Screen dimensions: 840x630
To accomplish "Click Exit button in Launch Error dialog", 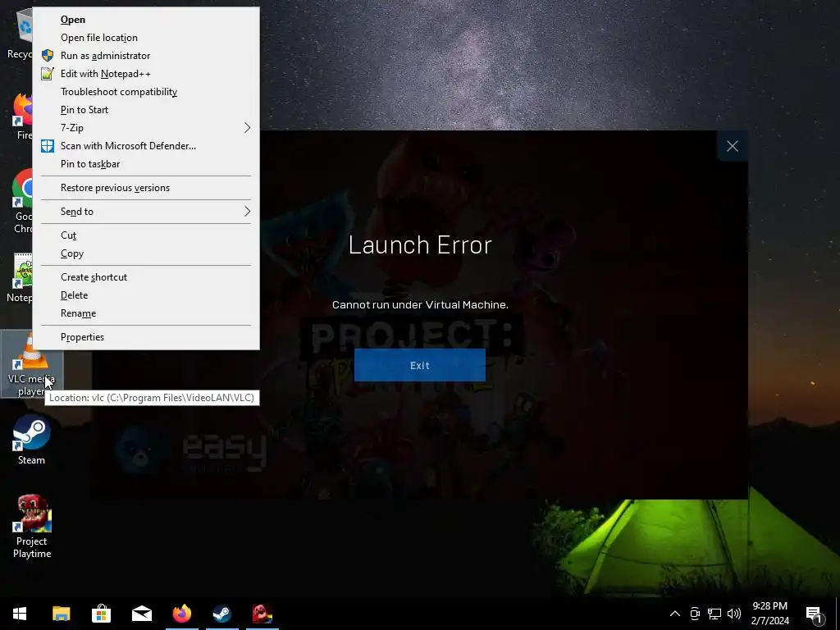I will (x=419, y=365).
